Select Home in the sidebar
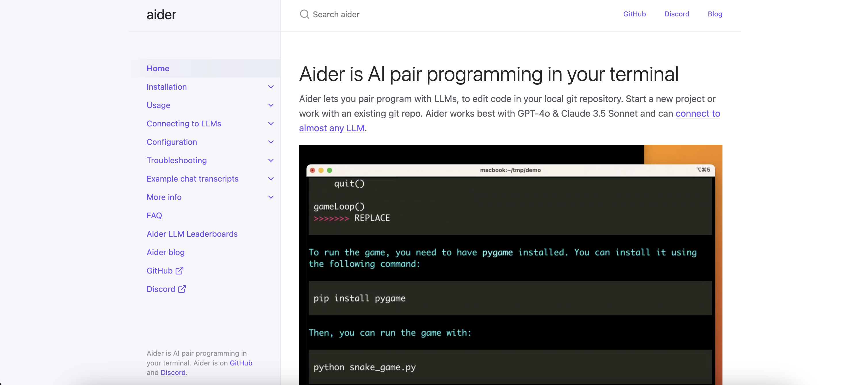This screenshot has height=385, width=868. pyautogui.click(x=204, y=68)
